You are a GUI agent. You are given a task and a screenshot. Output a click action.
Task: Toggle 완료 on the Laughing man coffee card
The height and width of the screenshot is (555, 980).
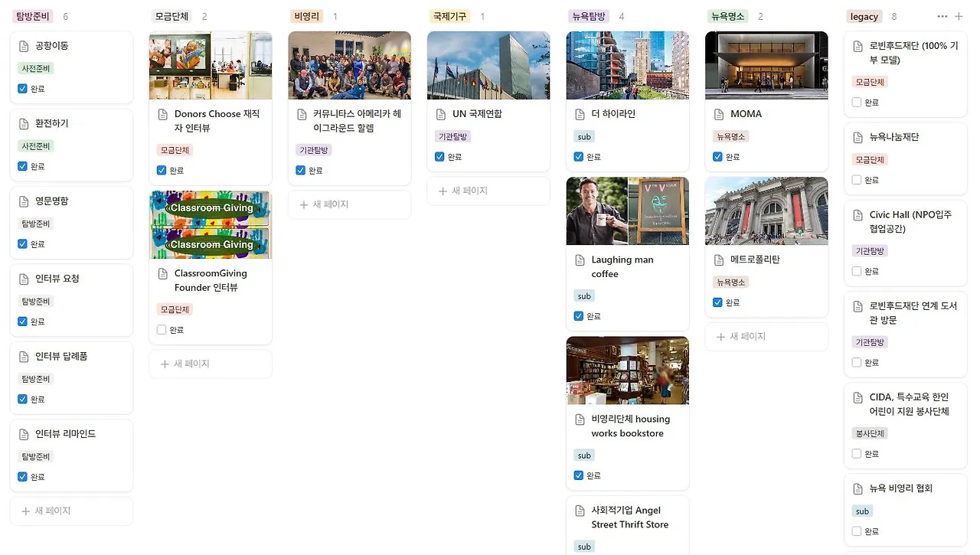[579, 316]
